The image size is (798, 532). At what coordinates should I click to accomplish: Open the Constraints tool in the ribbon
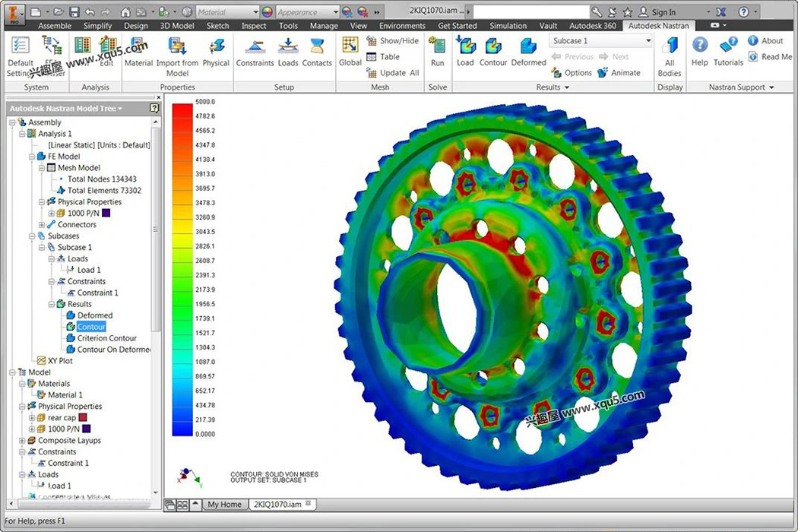(255, 52)
